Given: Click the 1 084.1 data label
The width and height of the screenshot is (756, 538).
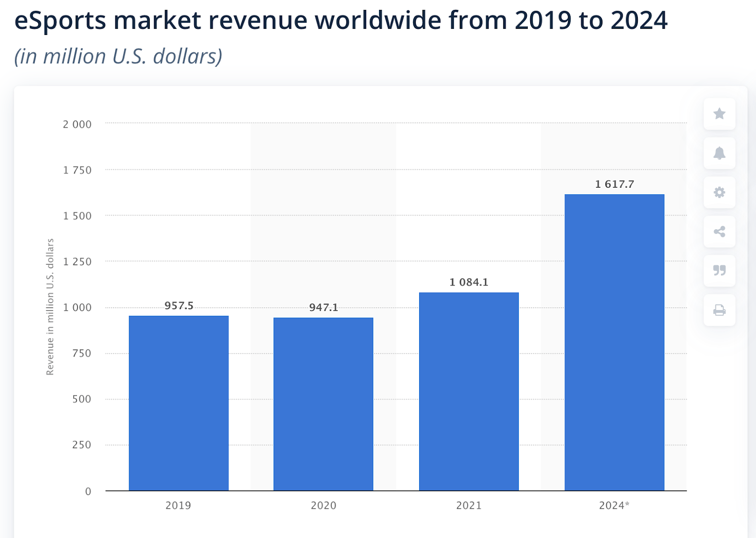Looking at the screenshot, I should pos(469,282).
